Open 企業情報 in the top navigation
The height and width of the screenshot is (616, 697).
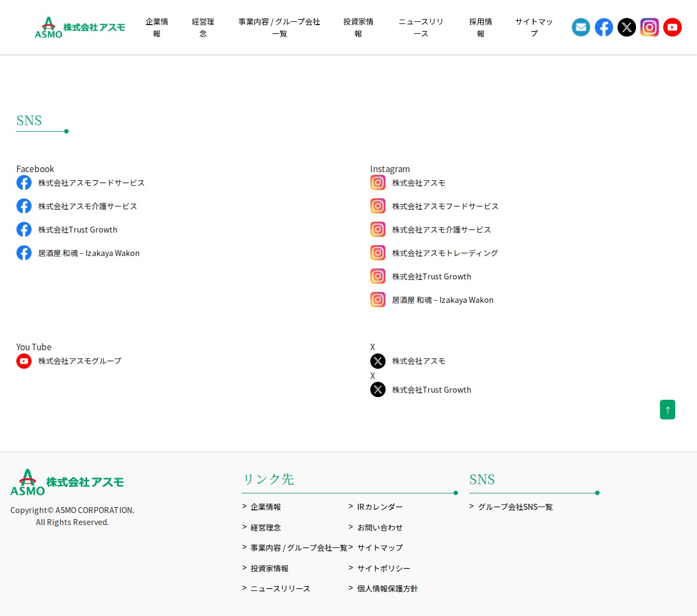click(157, 27)
